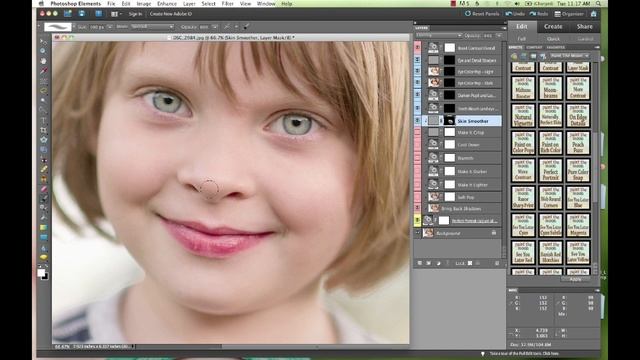Image resolution: width=640 pixels, height=360 pixels.
Task: Select the Lasso tool
Action: coord(43,91)
